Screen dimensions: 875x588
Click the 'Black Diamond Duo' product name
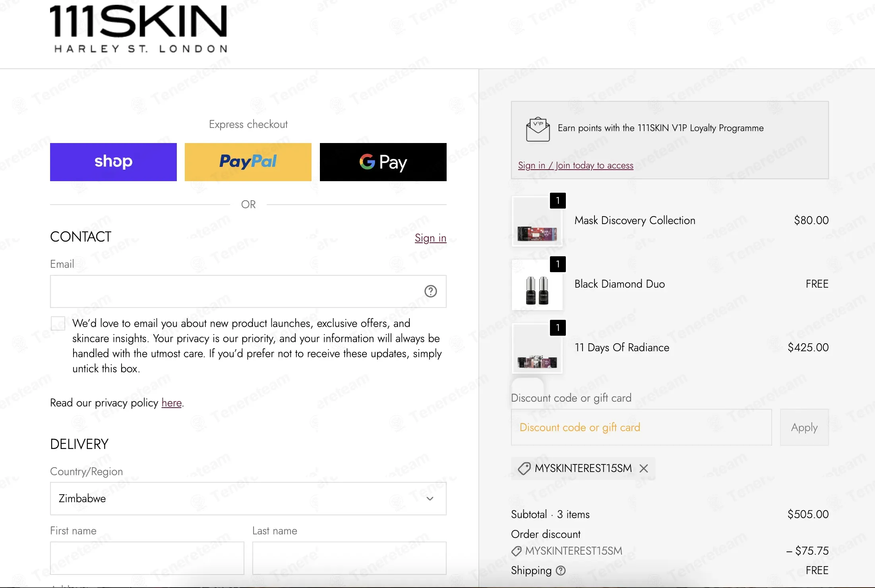coord(619,284)
